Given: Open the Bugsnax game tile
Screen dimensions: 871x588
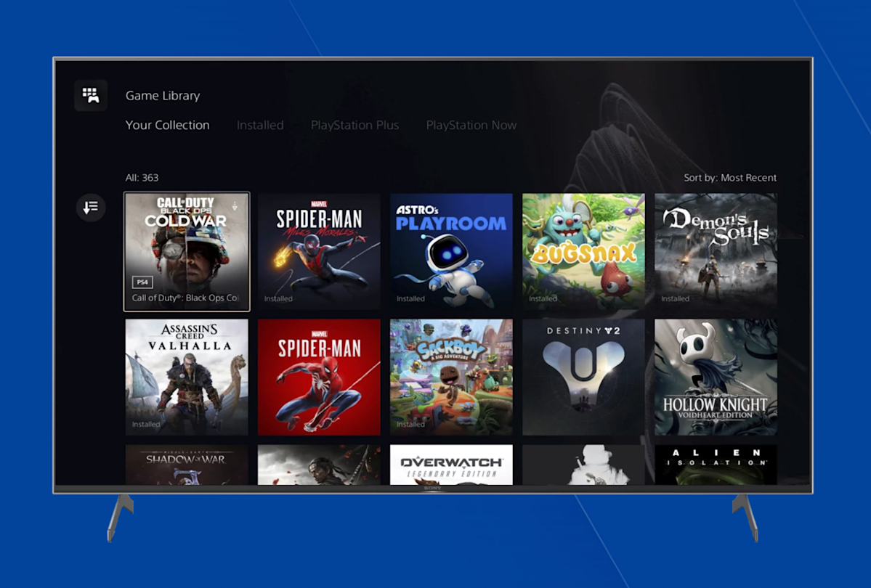Looking at the screenshot, I should tap(583, 251).
